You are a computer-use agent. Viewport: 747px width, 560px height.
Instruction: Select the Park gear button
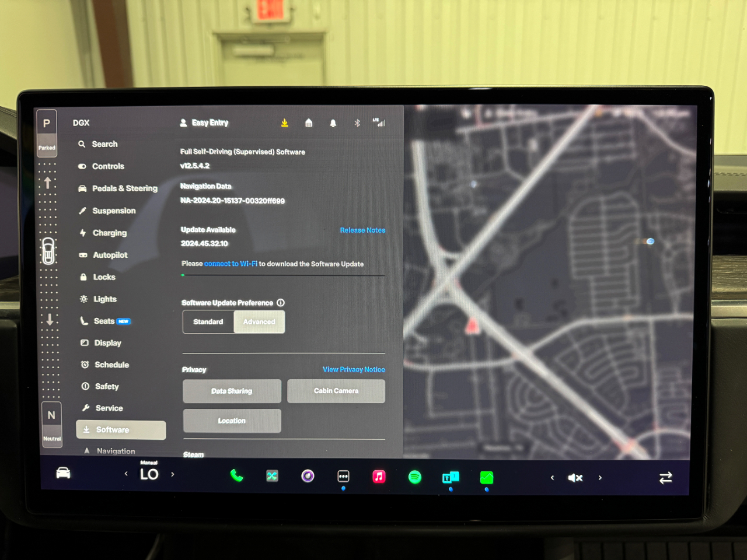coord(47,132)
